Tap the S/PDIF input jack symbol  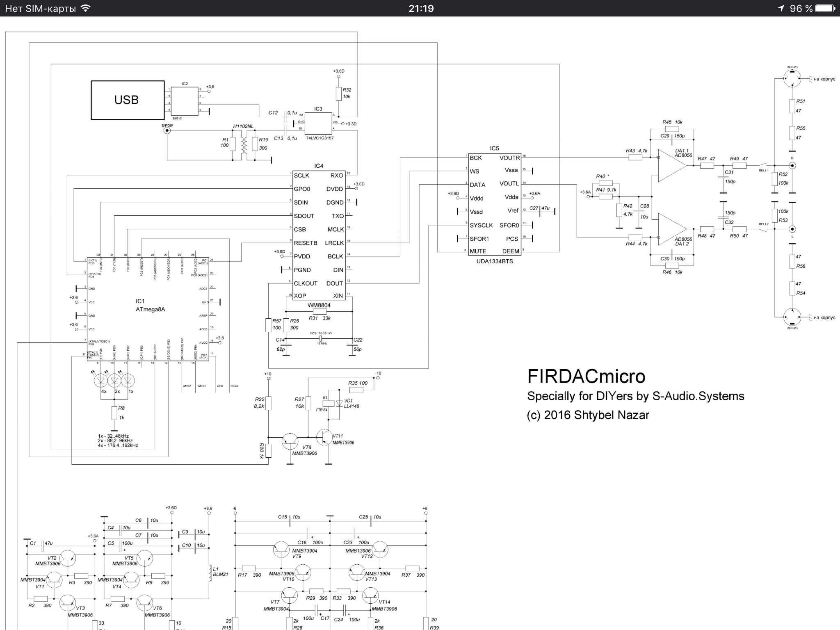167,131
